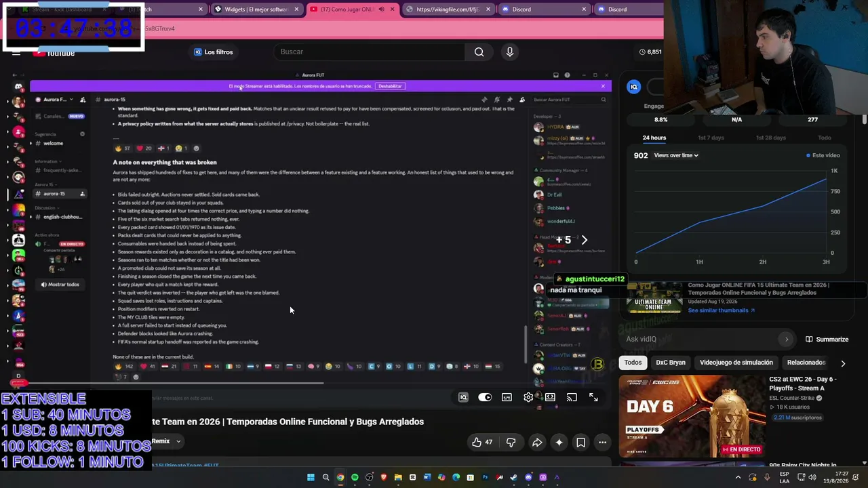This screenshot has height=488, width=868.
Task: Click the Summarize button
Action: [827, 339]
